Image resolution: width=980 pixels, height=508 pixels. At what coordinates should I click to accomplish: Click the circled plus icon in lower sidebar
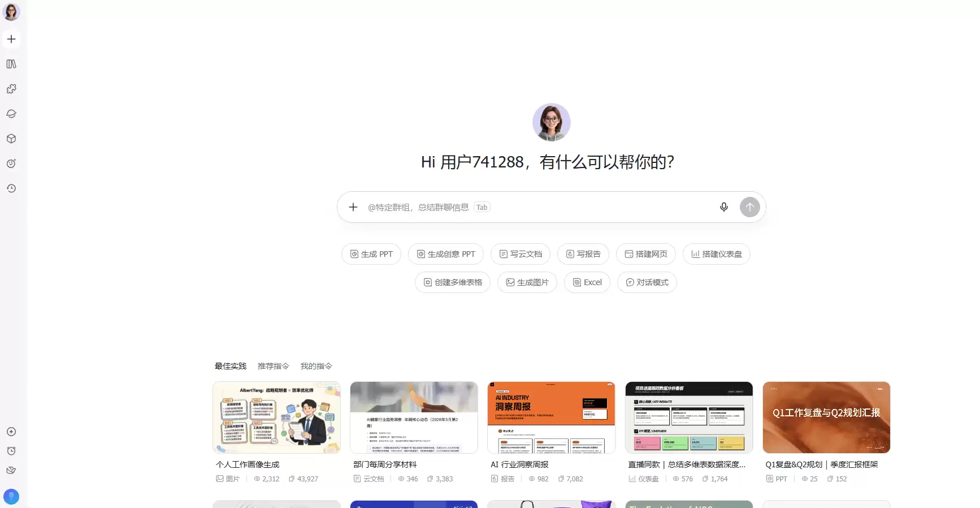[x=11, y=432]
